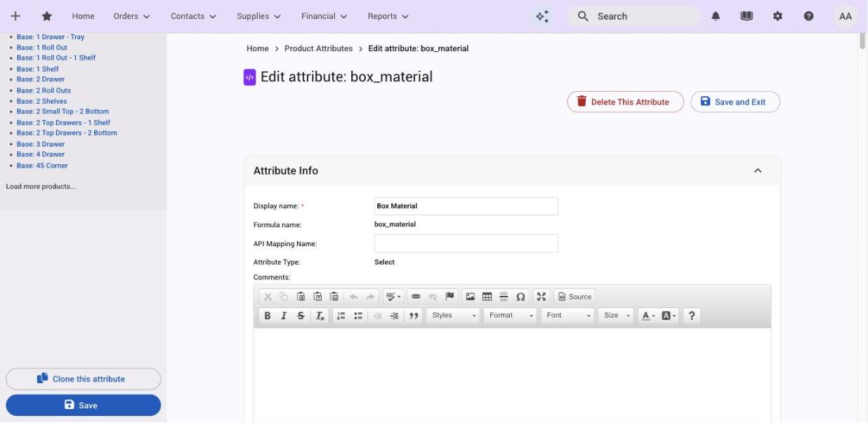868x423 pixels.
Task: Click Redo arrow in editor toolbar
Action: click(370, 297)
